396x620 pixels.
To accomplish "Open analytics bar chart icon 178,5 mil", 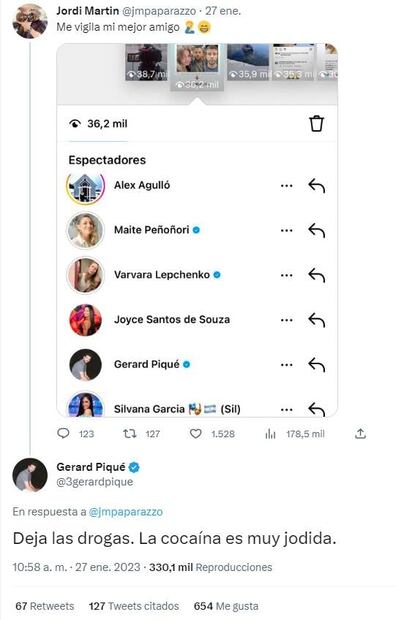I will pyautogui.click(x=271, y=434).
